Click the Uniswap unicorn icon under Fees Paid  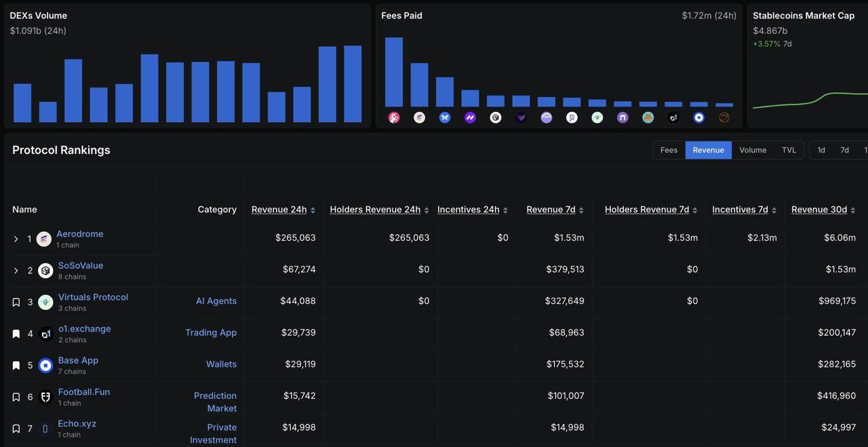click(x=394, y=118)
